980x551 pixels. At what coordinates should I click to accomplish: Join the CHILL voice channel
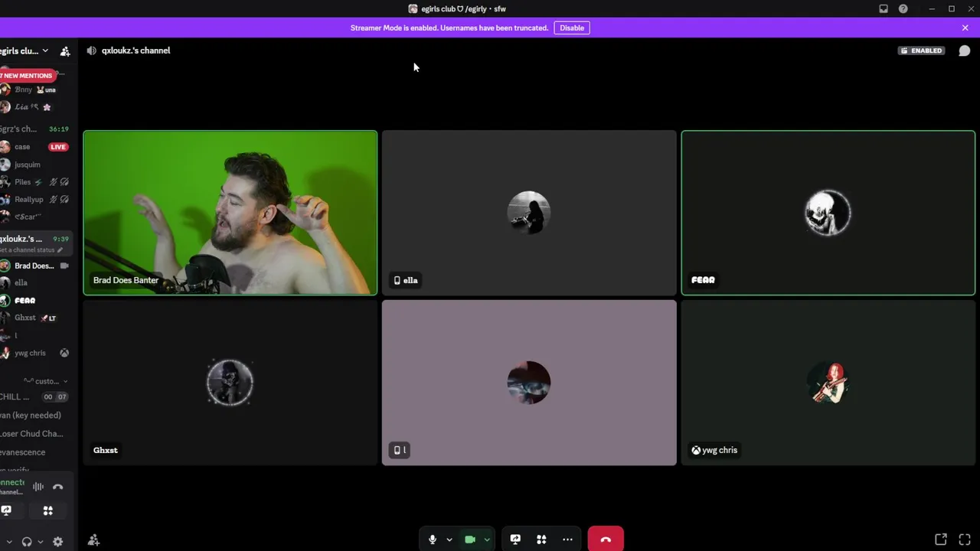click(35, 396)
